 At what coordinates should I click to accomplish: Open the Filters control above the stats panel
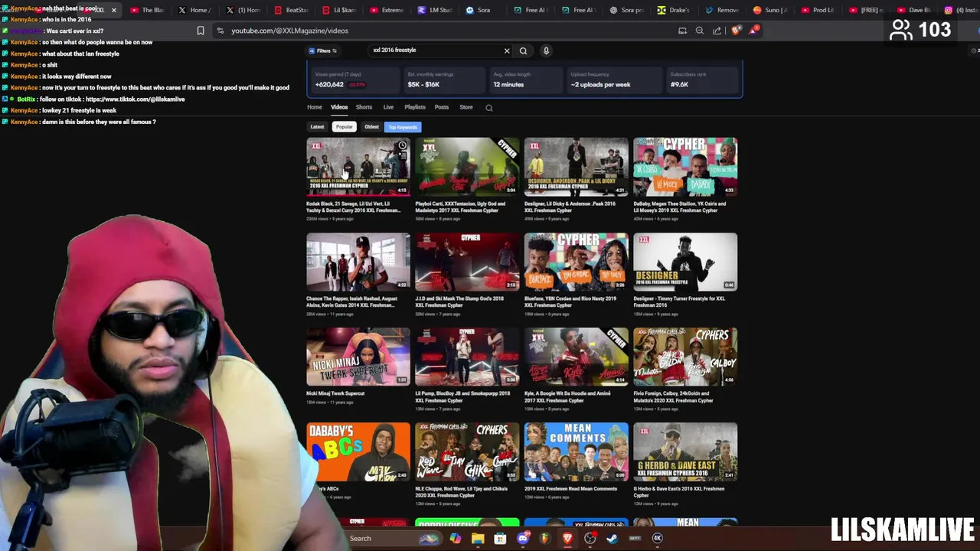[323, 51]
